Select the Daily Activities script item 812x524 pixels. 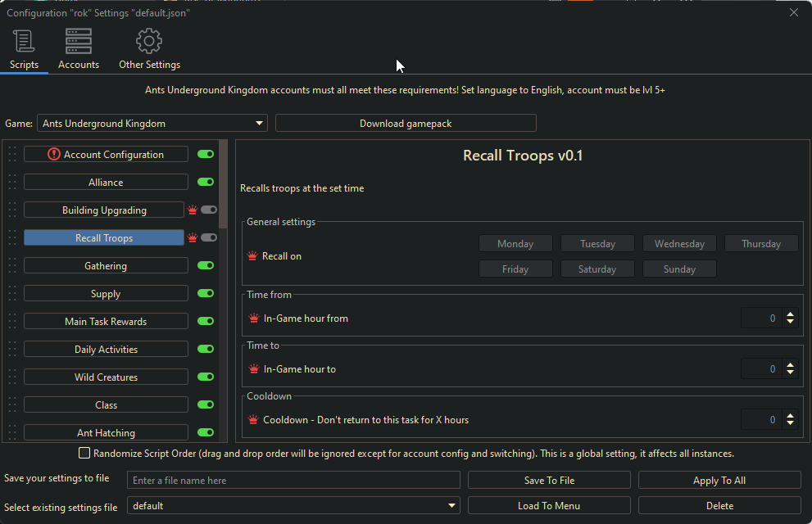click(x=106, y=350)
